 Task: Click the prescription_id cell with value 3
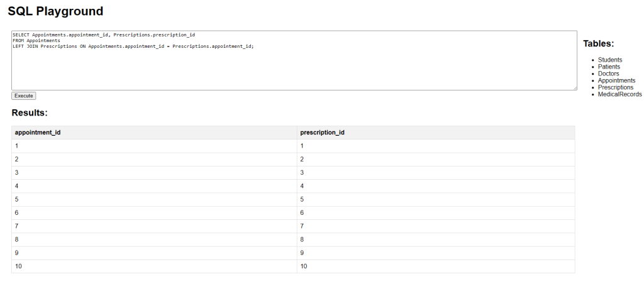coord(436,173)
